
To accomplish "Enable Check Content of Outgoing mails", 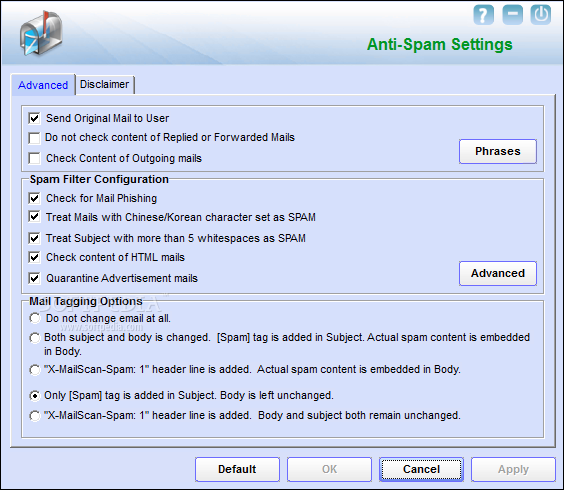I will coord(35,158).
